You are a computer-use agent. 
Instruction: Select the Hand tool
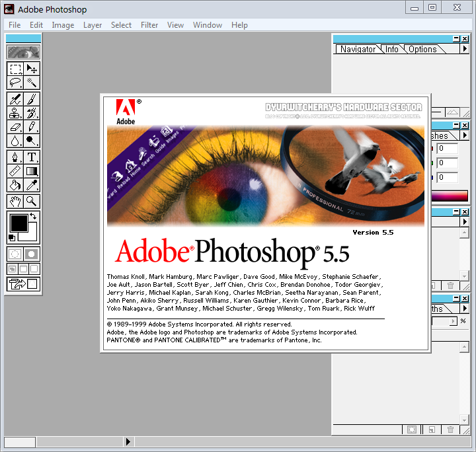tap(15, 201)
